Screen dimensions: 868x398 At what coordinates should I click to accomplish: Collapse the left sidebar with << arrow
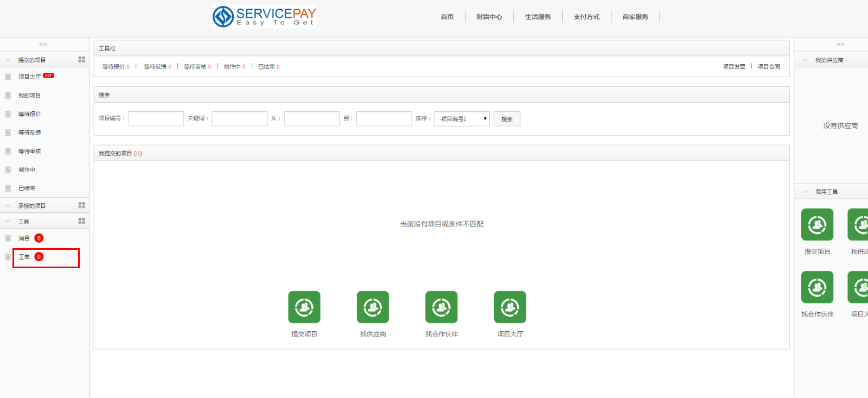pos(43,45)
